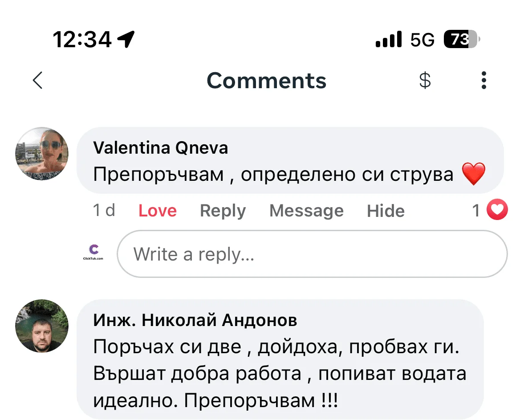Hide Valentina Qneva's comment
Image resolution: width=524 pixels, height=420 pixels.
coord(386,211)
